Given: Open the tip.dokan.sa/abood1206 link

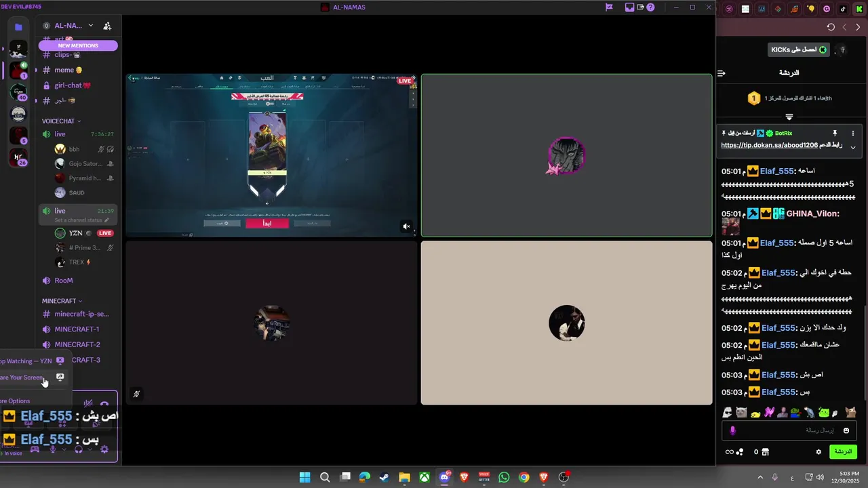Looking at the screenshot, I should [x=769, y=145].
